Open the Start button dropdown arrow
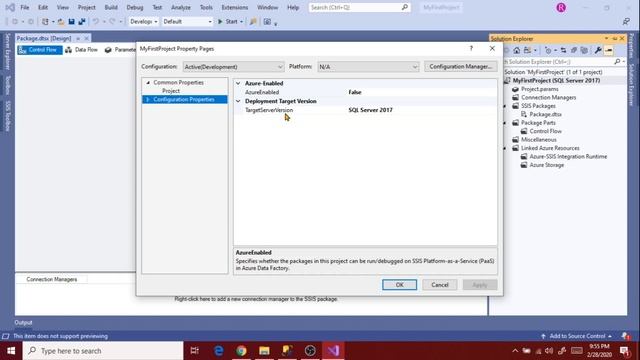The image size is (640, 360). 241,22
